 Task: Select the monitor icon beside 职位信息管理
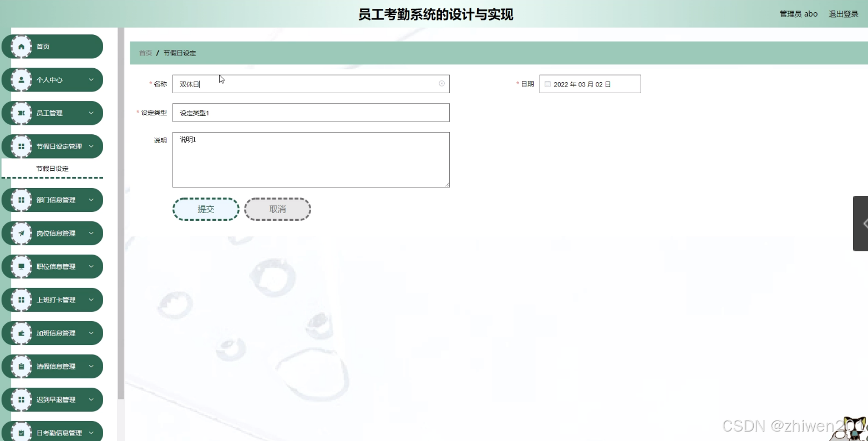point(22,266)
